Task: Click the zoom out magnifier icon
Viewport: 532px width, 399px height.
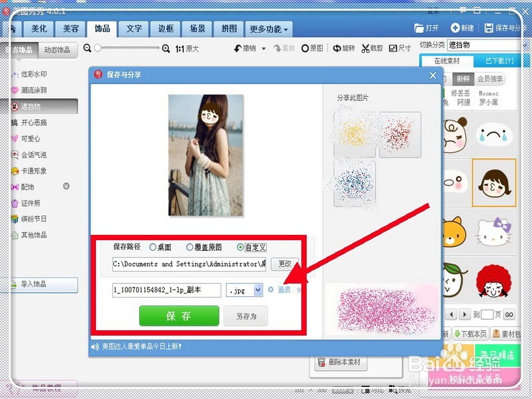Action: [x=87, y=48]
